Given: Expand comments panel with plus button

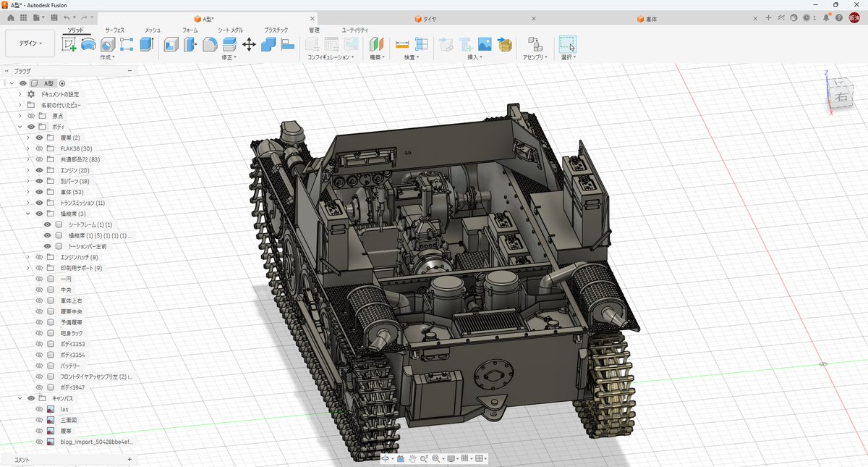Looking at the screenshot, I should [x=129, y=460].
